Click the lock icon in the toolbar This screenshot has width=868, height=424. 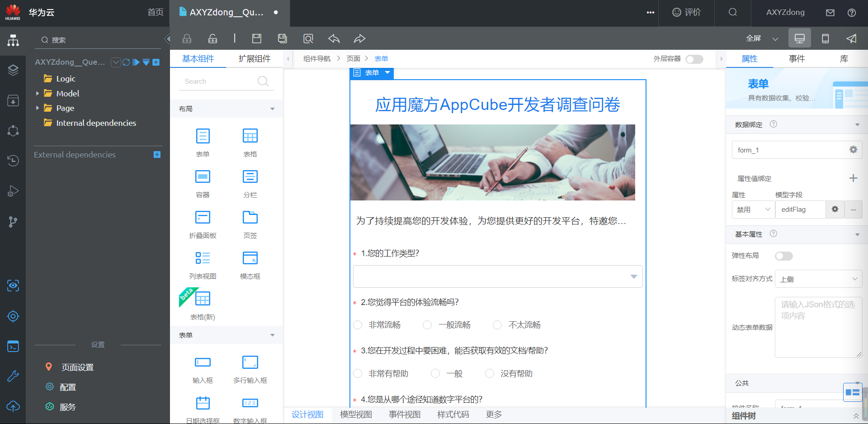click(187, 38)
